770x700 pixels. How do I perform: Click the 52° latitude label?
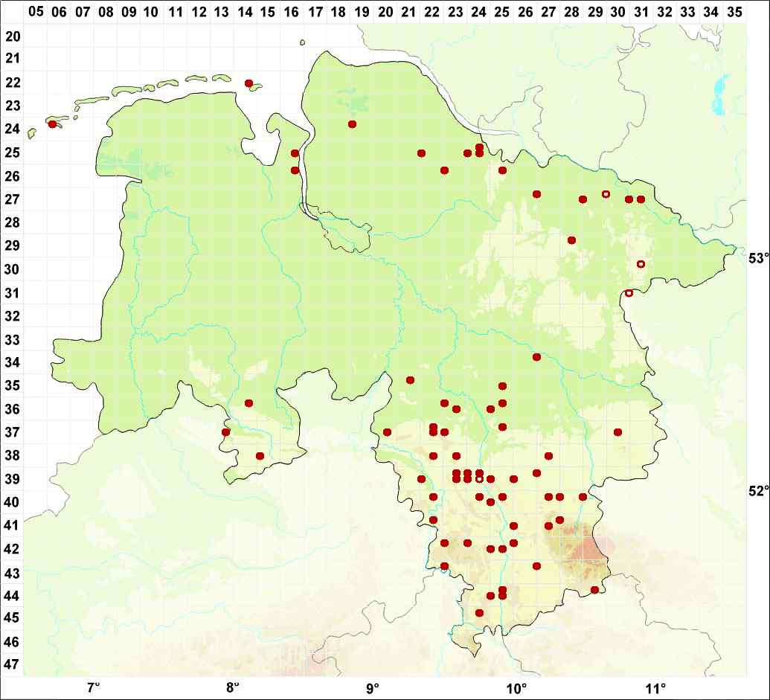[758, 490]
